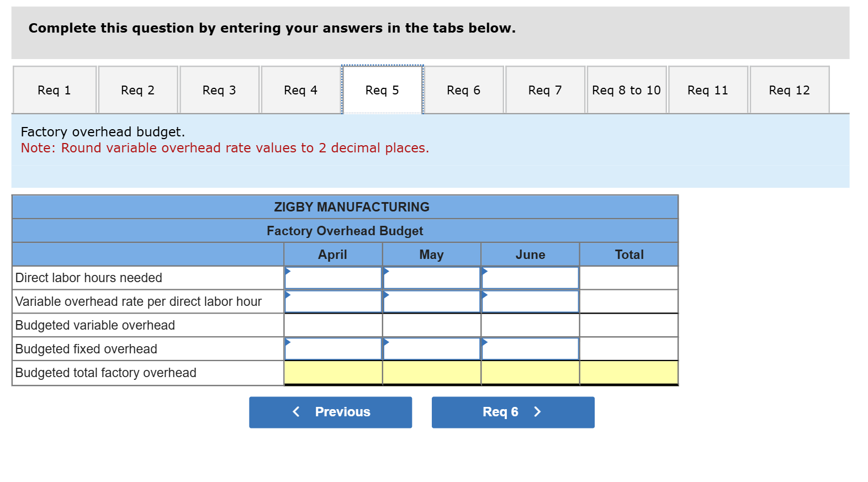The width and height of the screenshot is (868, 482).
Task: Switch to the Req 12 tab
Action: (790, 89)
